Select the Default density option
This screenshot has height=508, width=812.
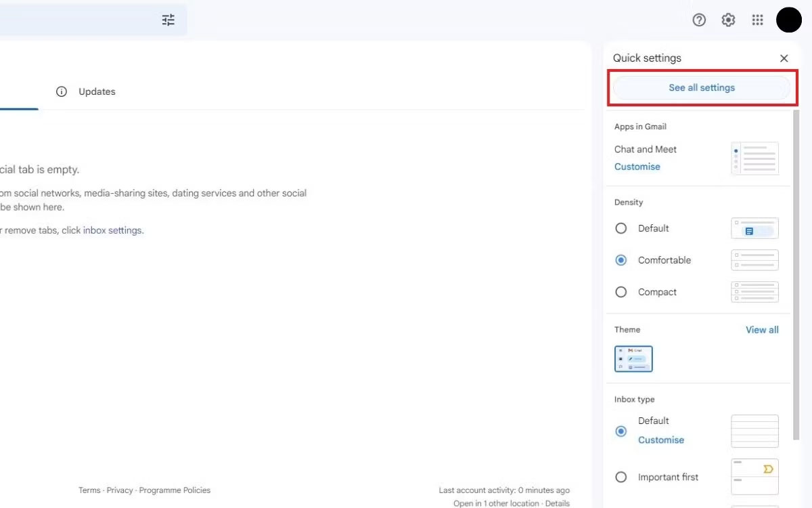[x=621, y=228]
